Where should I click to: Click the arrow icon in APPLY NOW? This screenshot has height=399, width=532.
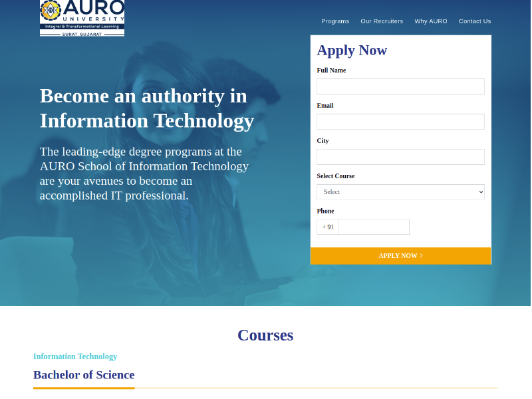(422, 255)
